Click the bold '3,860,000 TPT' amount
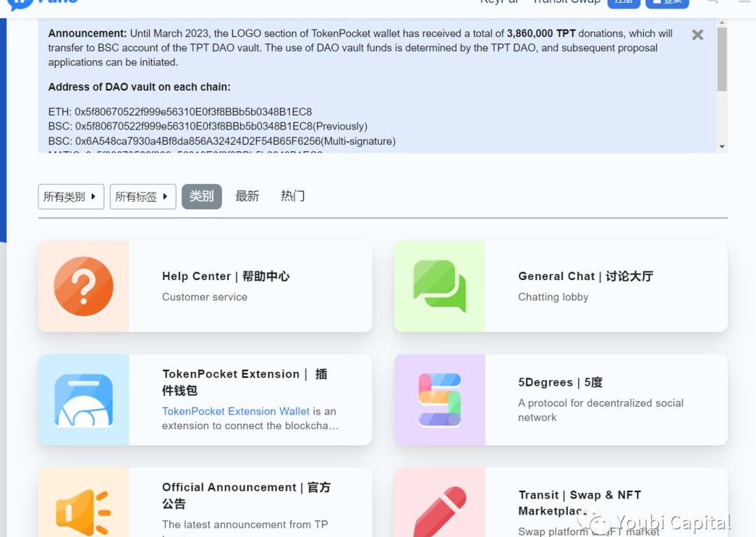Viewport: 756px width, 537px height. (x=541, y=34)
